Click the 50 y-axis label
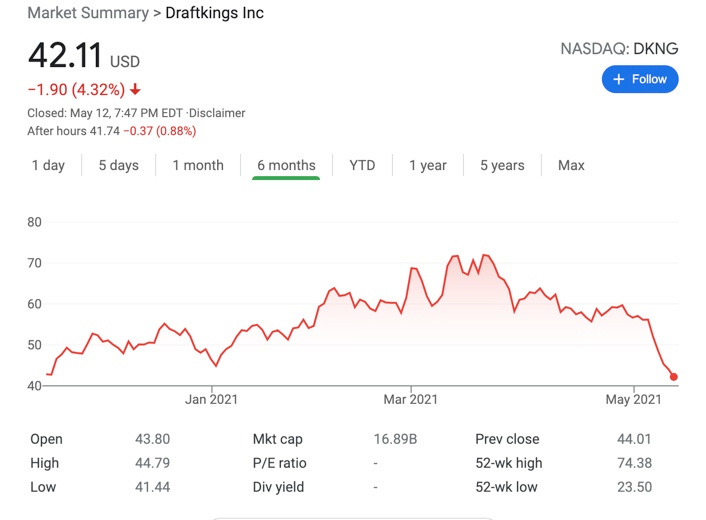This screenshot has width=706, height=520. click(x=34, y=345)
